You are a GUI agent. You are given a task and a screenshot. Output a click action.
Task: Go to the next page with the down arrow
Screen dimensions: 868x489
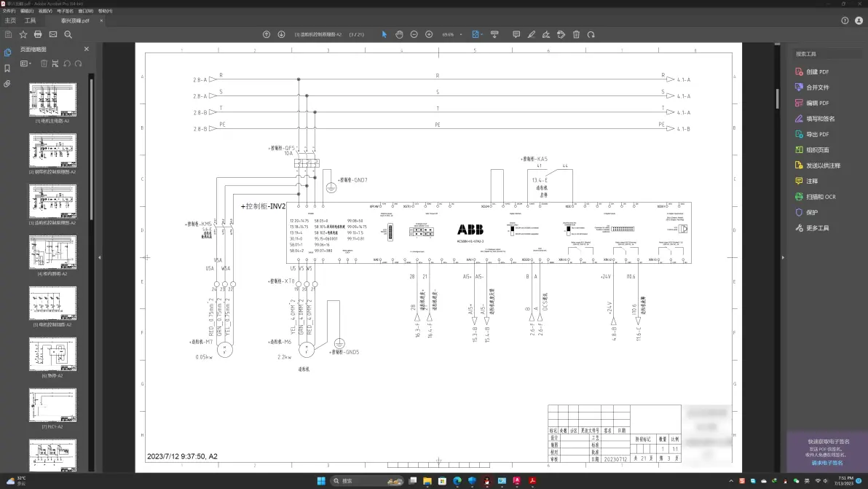click(281, 34)
